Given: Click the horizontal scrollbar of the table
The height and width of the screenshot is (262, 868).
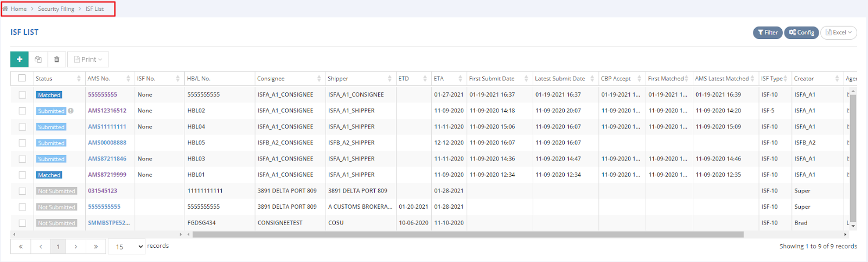Looking at the screenshot, I should [467, 234].
